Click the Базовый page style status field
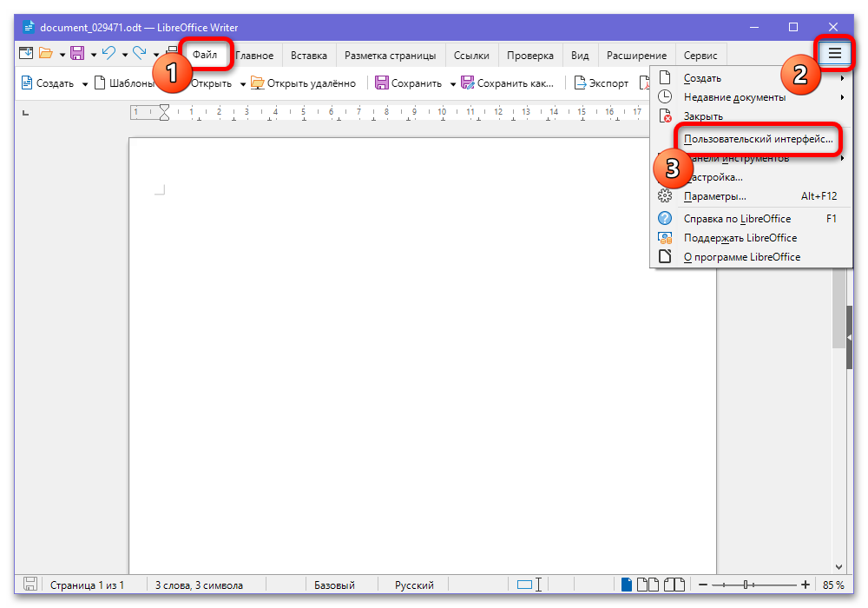This screenshot has height=608, width=868. click(x=334, y=585)
